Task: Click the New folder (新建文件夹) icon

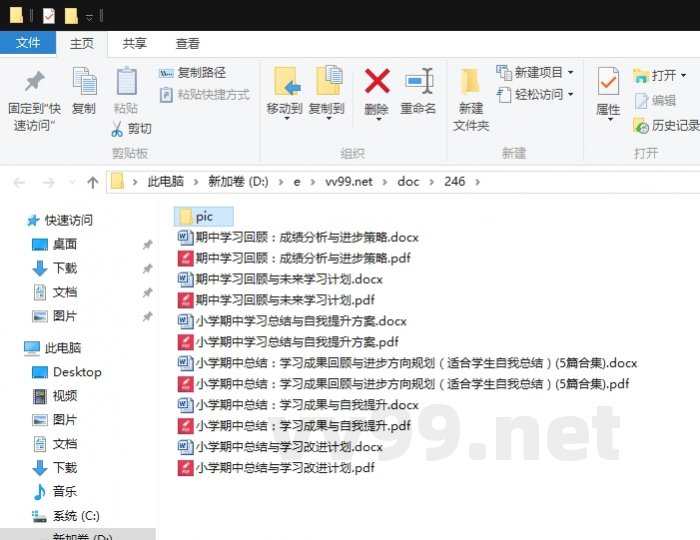Action: 471,81
